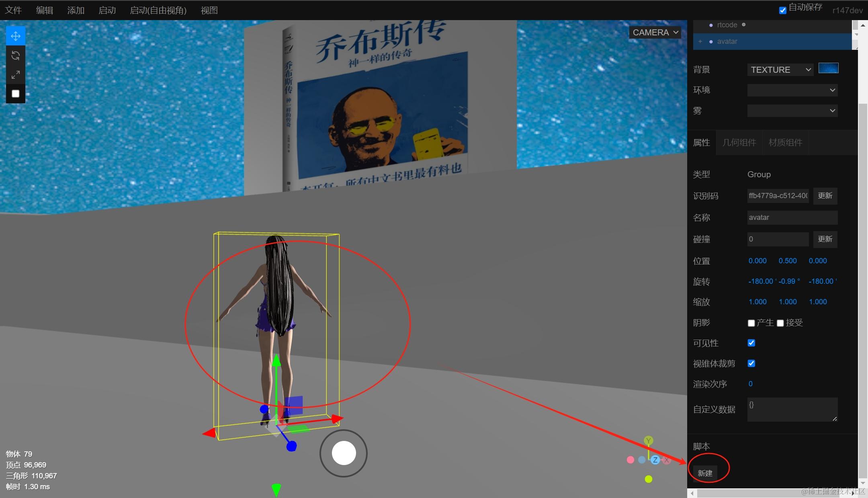Toggle the local space checkbox in toolbar
868x498 pixels.
tap(16, 94)
